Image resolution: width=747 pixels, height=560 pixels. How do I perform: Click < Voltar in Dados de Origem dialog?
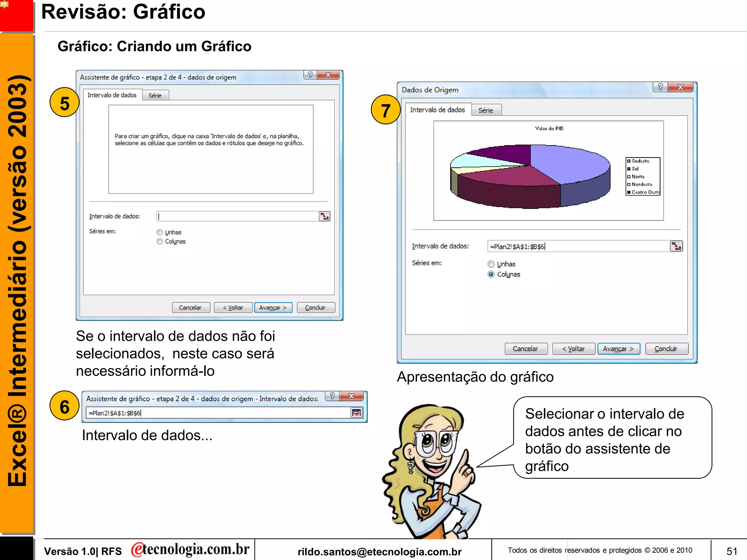[573, 349]
